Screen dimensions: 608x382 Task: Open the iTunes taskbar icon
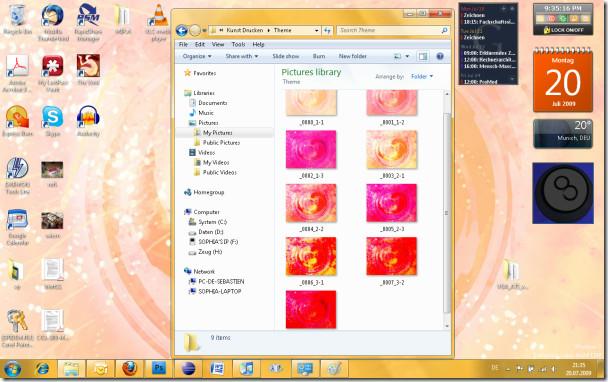[246, 368]
